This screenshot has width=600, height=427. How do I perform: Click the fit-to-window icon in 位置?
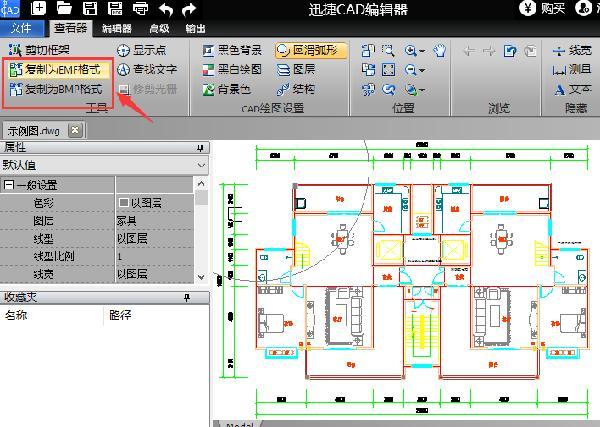tap(388, 70)
